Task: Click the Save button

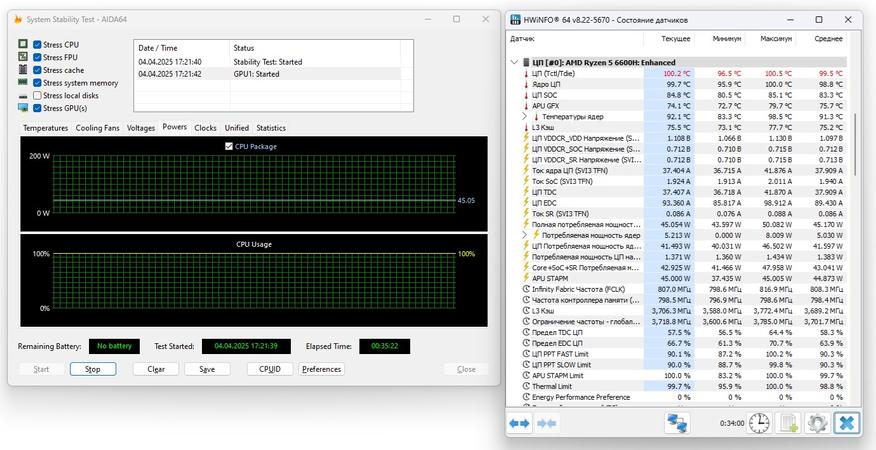Action: (x=207, y=369)
